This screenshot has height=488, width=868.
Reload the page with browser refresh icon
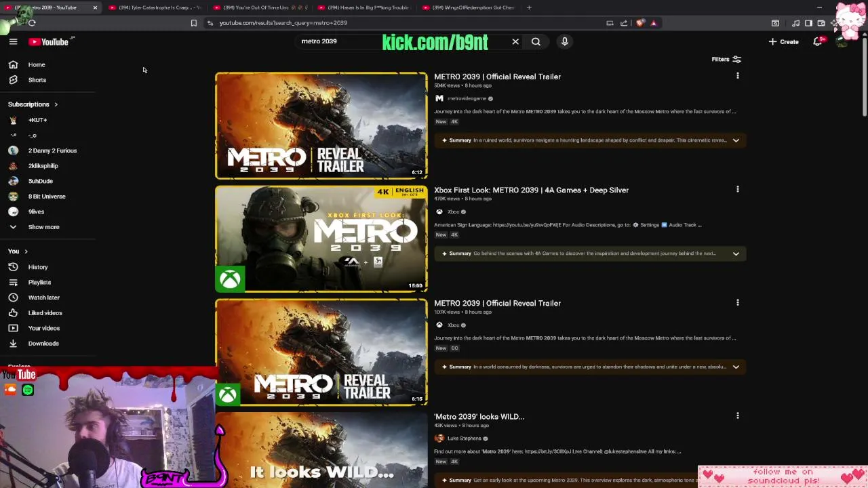click(32, 23)
